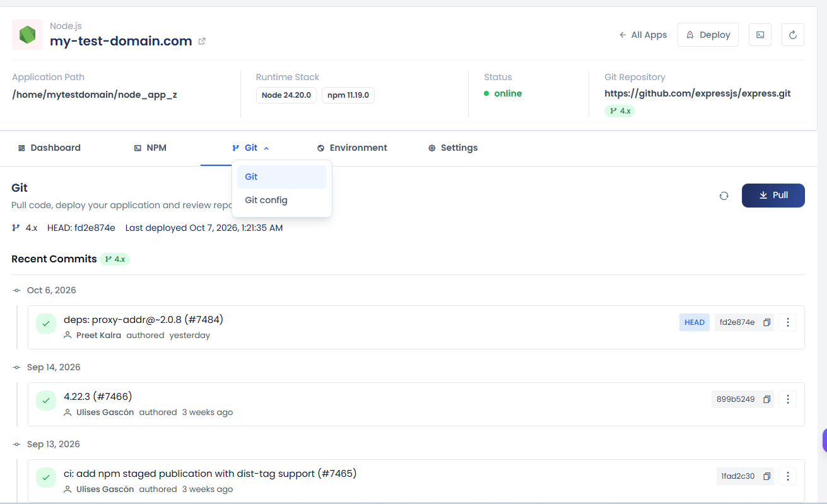Open commit deps: proxy-addr@~2.0.8 (#7484)

(143, 320)
